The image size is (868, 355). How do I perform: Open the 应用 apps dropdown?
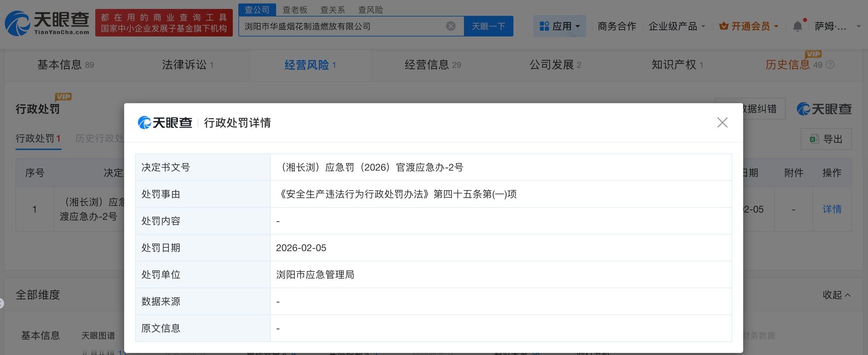click(x=560, y=26)
